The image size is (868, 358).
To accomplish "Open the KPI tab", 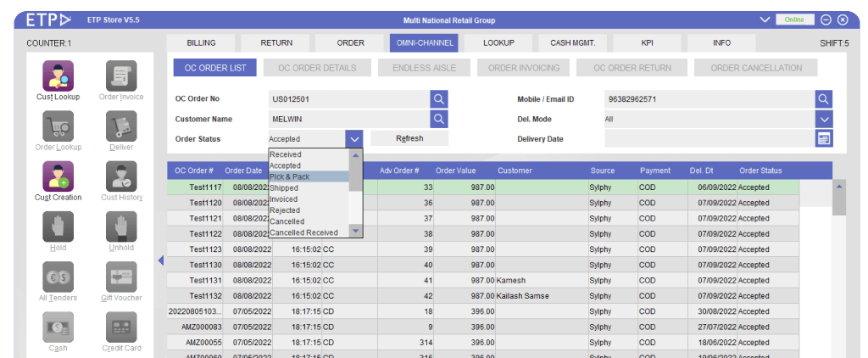I will (x=647, y=42).
